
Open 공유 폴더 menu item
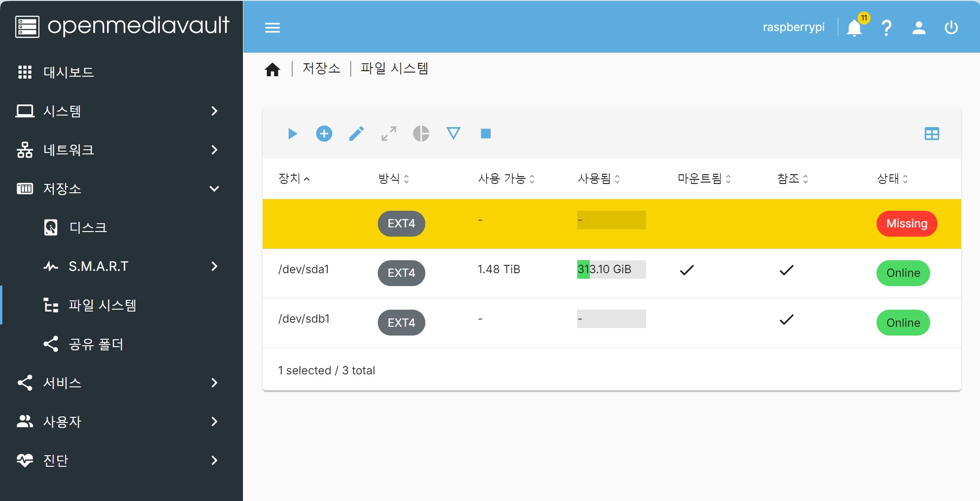click(x=96, y=344)
